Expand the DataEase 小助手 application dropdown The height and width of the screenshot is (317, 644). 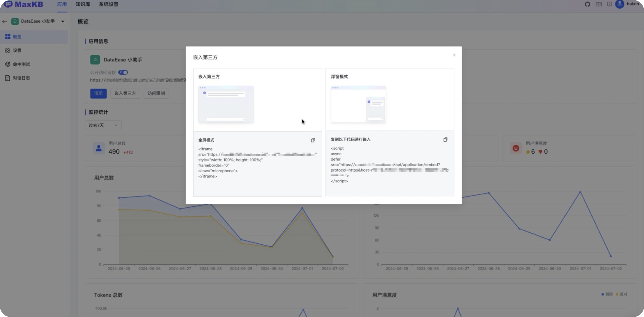[x=63, y=21]
